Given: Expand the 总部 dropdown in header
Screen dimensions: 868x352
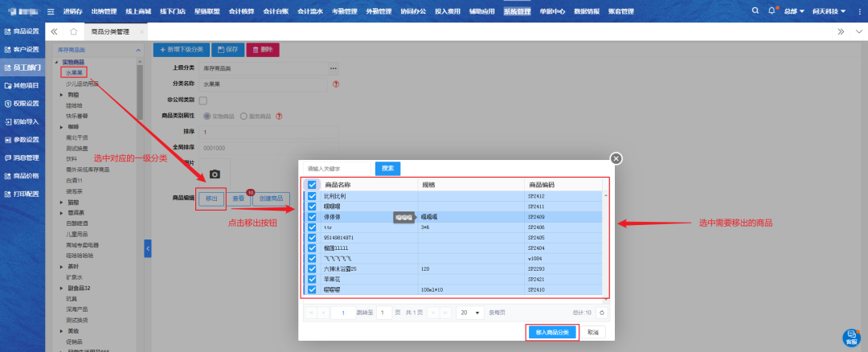Looking at the screenshot, I should tap(796, 11).
